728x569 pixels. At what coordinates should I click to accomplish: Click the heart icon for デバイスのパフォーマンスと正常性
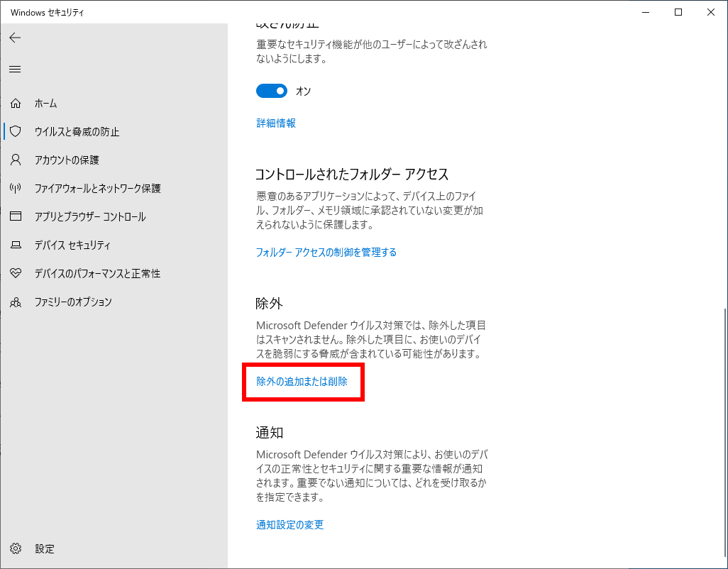[x=16, y=273]
